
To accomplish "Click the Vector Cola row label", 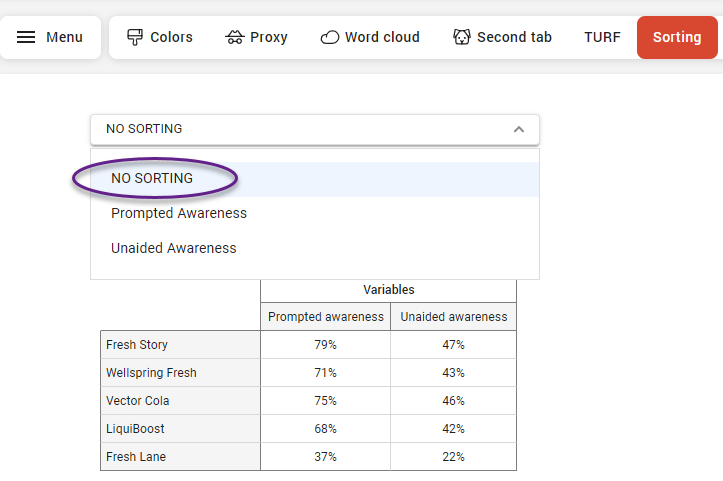I will (138, 401).
